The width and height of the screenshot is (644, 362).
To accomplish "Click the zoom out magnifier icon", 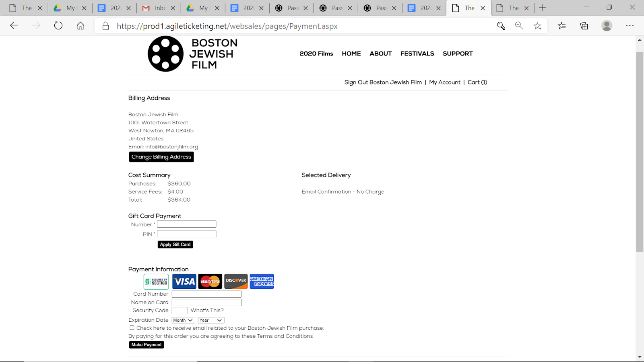I will pos(519,26).
